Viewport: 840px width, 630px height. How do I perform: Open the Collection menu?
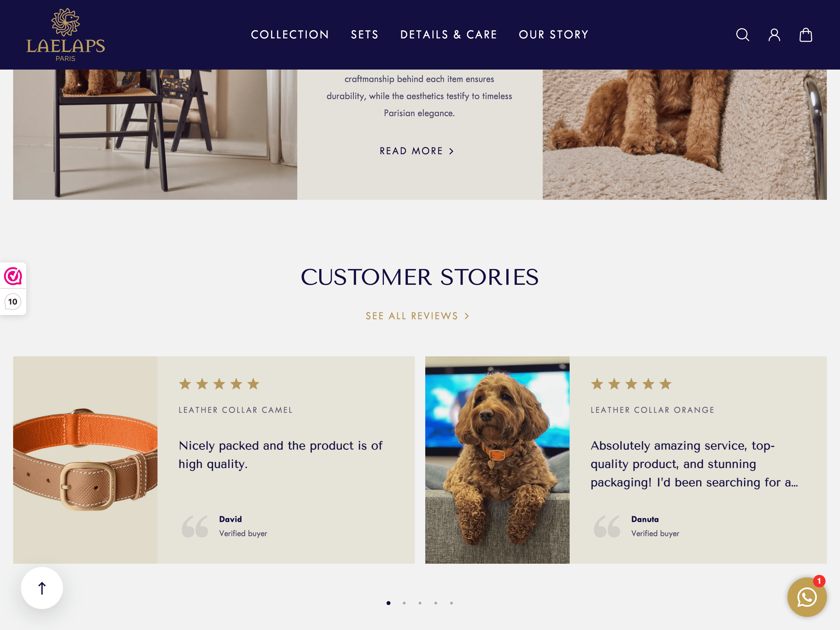click(290, 34)
